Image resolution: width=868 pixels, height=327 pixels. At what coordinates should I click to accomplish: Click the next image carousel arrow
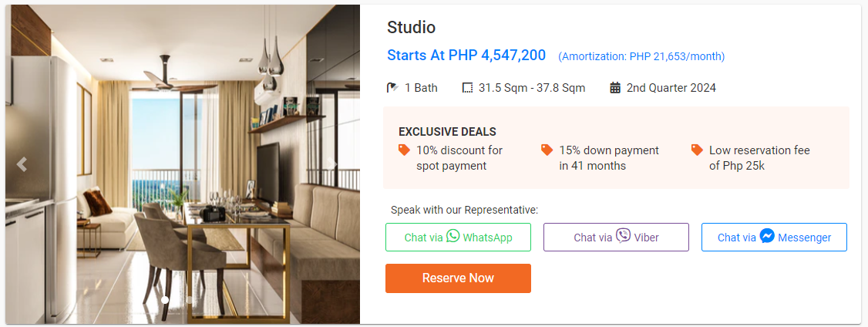point(333,164)
